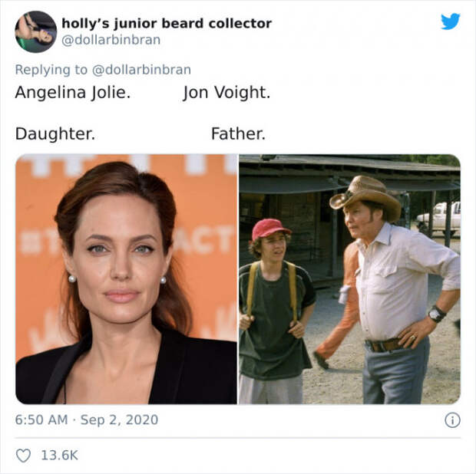Select the Jon Voight. text

pyautogui.click(x=226, y=92)
